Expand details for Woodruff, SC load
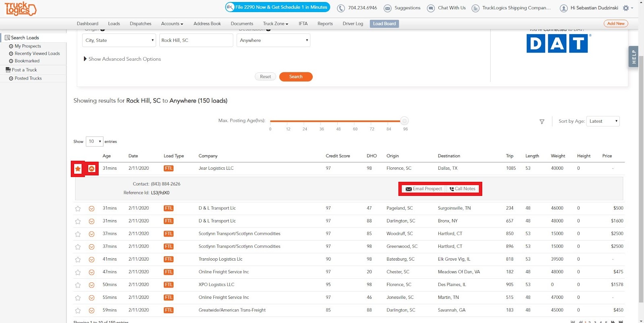Viewport: 644px width, 323px height. tap(92, 234)
